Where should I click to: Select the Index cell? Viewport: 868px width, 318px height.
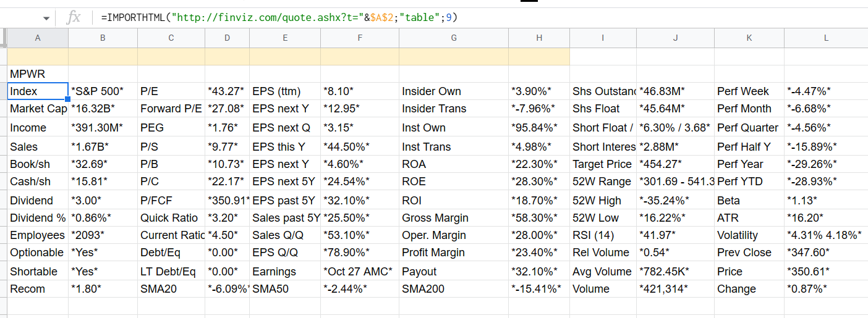point(38,91)
